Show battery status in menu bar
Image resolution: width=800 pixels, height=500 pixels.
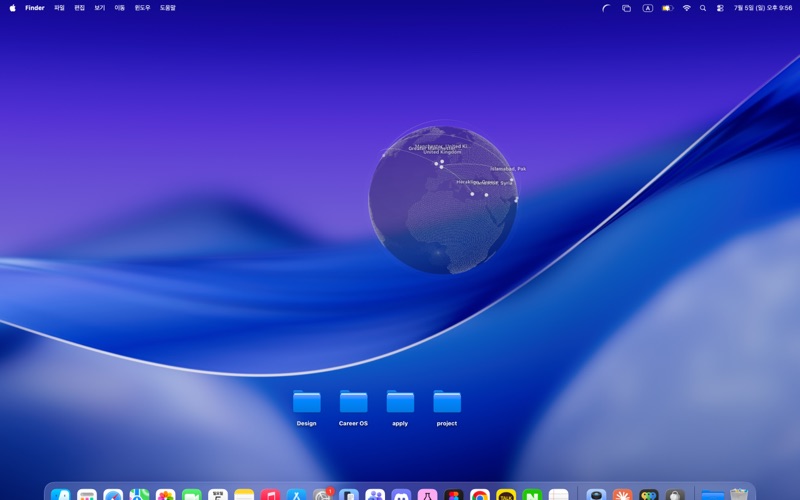[667, 8]
